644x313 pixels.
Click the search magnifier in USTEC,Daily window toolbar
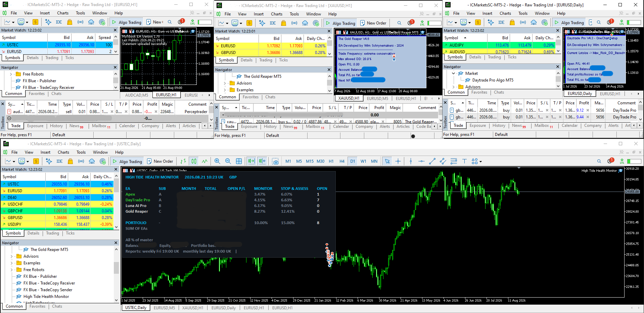(x=599, y=161)
